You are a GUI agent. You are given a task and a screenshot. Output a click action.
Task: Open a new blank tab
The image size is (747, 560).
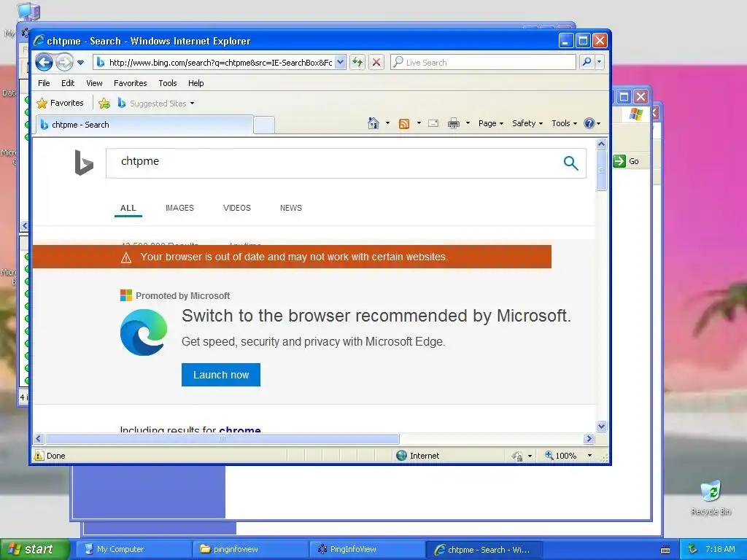point(264,125)
